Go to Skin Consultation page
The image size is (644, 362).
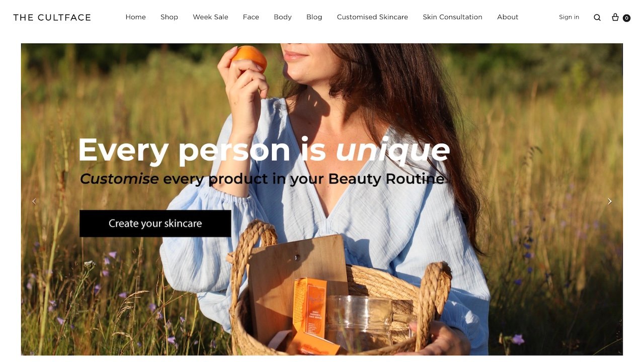coord(452,17)
